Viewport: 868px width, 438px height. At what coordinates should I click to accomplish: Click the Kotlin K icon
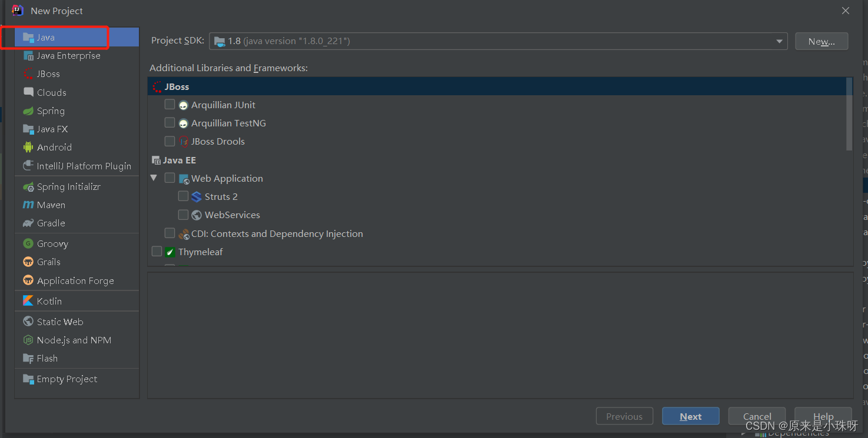tap(28, 301)
